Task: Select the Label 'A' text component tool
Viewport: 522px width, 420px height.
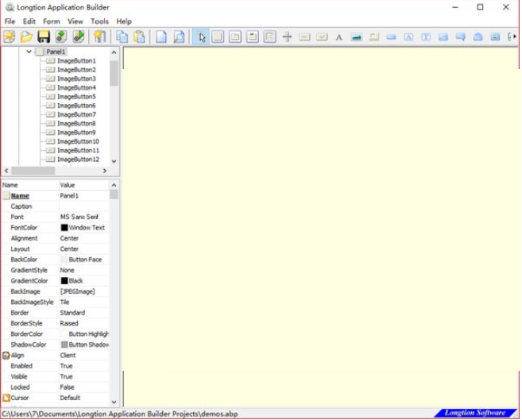Action: point(339,37)
